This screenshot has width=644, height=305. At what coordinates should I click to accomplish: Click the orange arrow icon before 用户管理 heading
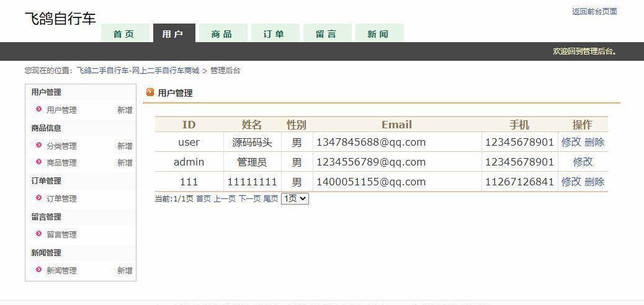150,93
